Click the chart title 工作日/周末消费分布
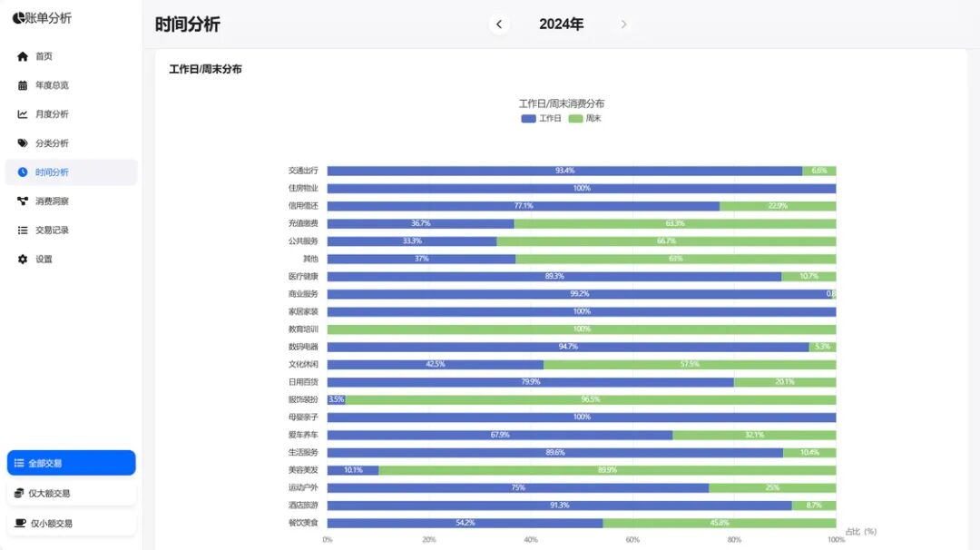This screenshot has width=980, height=550. click(562, 103)
